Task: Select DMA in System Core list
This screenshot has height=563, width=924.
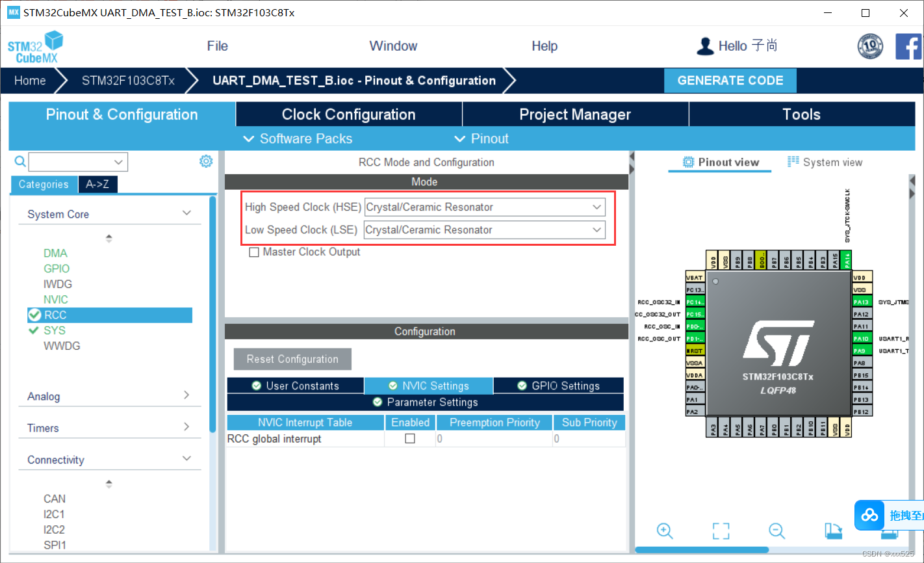Action: (x=55, y=254)
